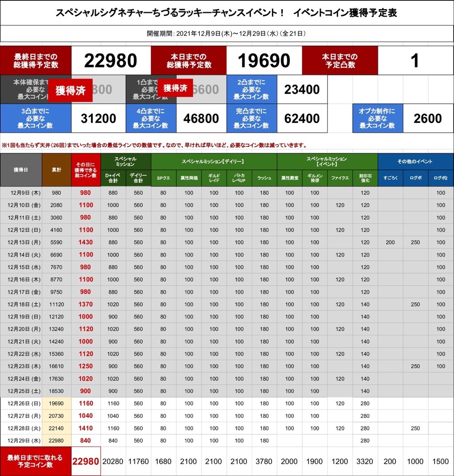Click the 62400 value for 完凸
Screen dimensions: 454x476
coord(302,119)
